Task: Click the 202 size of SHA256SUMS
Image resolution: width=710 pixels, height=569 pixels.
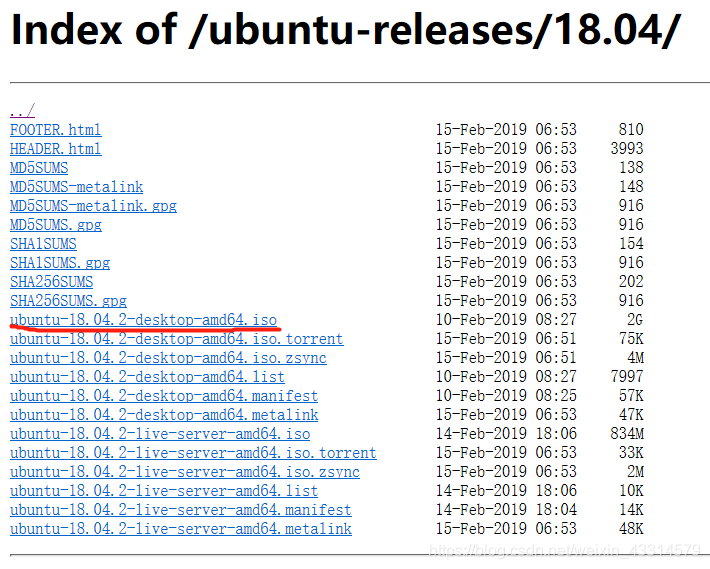Action: click(x=631, y=282)
